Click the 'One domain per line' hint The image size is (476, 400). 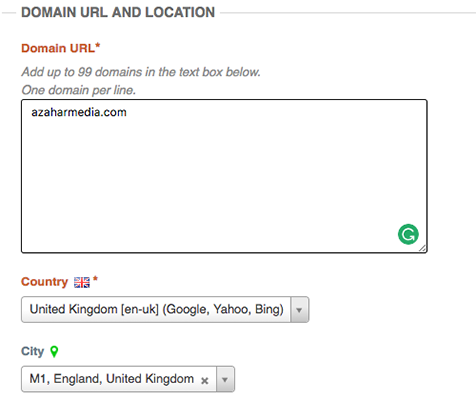(79, 90)
